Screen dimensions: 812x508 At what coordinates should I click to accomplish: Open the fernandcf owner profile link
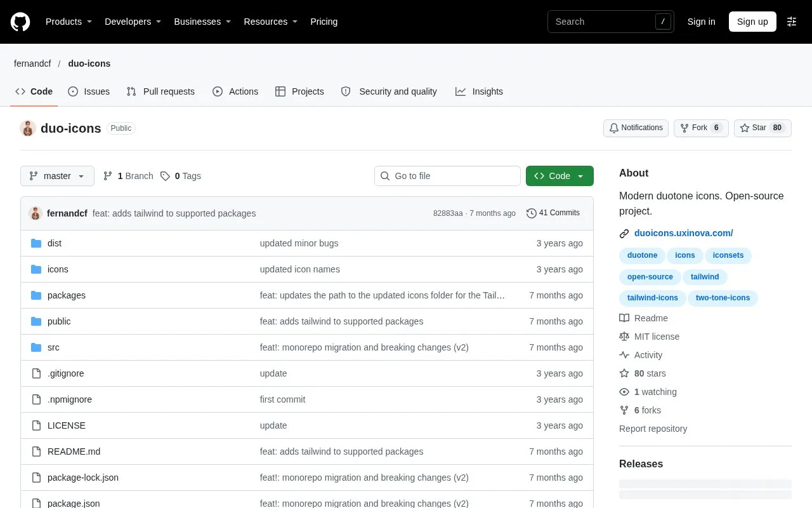pyautogui.click(x=32, y=63)
